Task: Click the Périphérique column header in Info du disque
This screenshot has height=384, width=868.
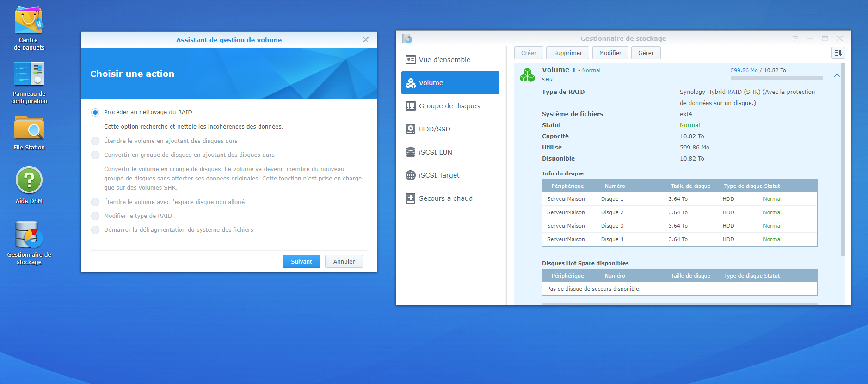Action: [x=567, y=186]
